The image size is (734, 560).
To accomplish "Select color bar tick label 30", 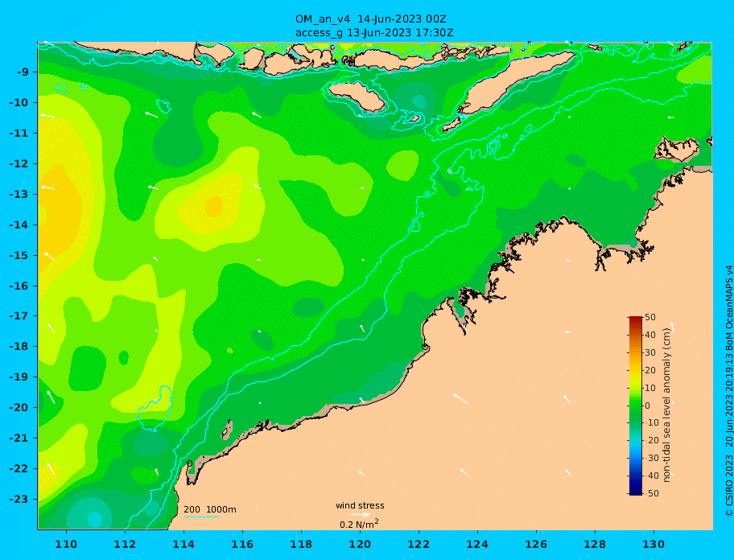I will pyautogui.click(x=650, y=352).
